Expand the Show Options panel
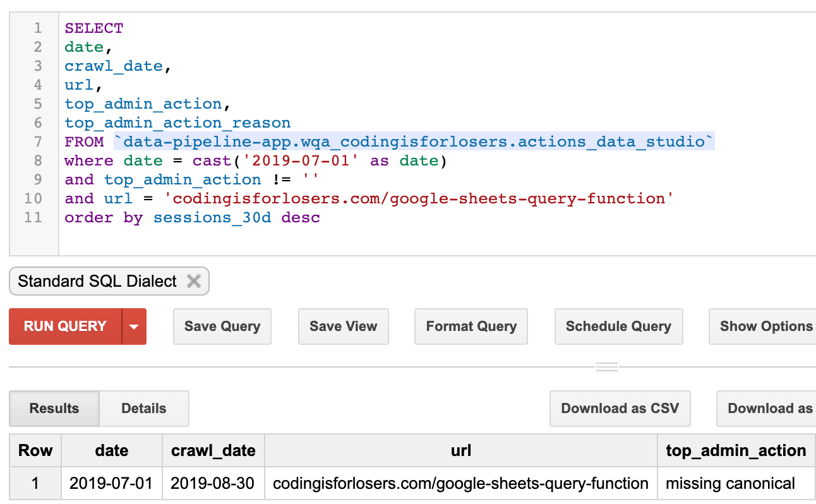The height and width of the screenshot is (504, 816). coord(765,327)
